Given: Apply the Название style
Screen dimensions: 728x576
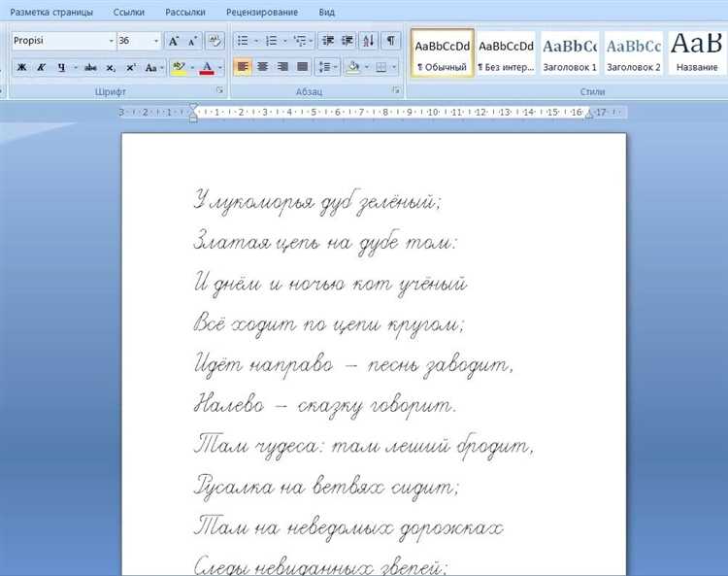Looking at the screenshot, I should pyautogui.click(x=696, y=53).
